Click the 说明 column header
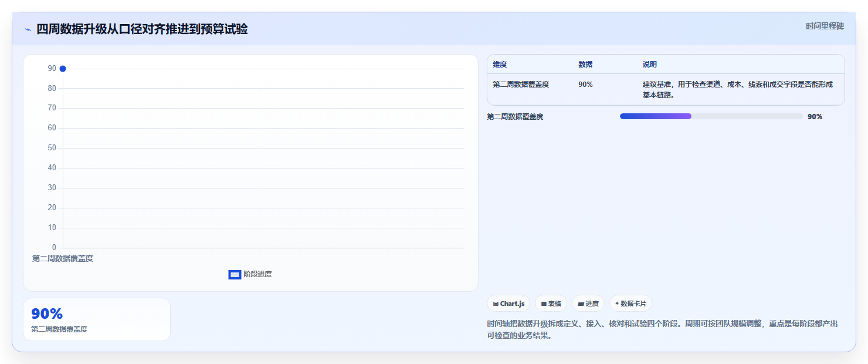The height and width of the screenshot is (364, 868). pos(650,65)
